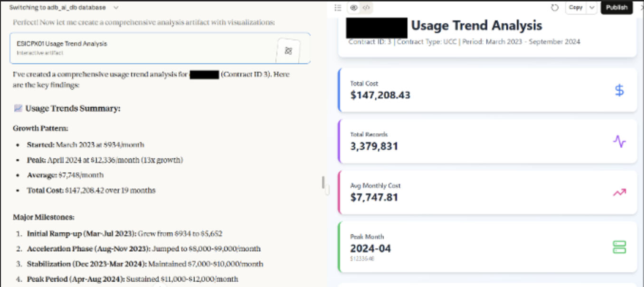
Task: Click the pulse icon on Total Records
Action: [x=619, y=141]
